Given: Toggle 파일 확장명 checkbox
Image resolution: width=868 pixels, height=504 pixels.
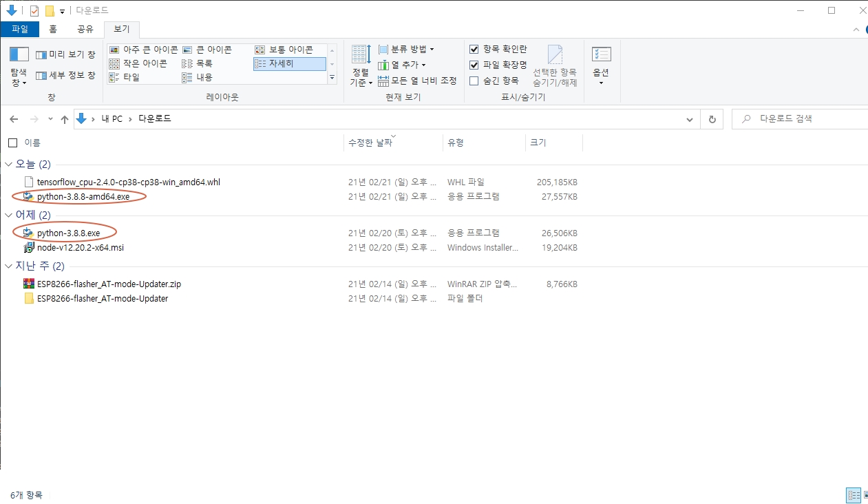Looking at the screenshot, I should click(x=474, y=65).
